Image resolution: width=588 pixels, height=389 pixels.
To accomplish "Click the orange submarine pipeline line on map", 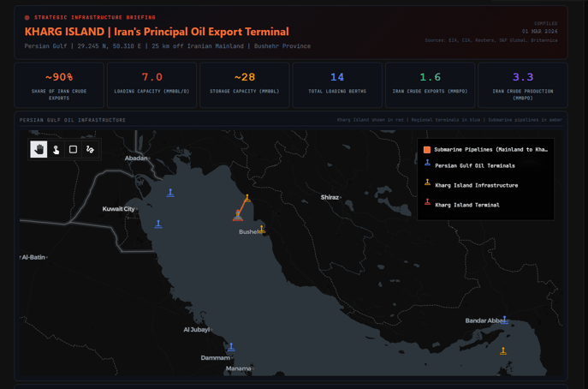I will tap(243, 206).
